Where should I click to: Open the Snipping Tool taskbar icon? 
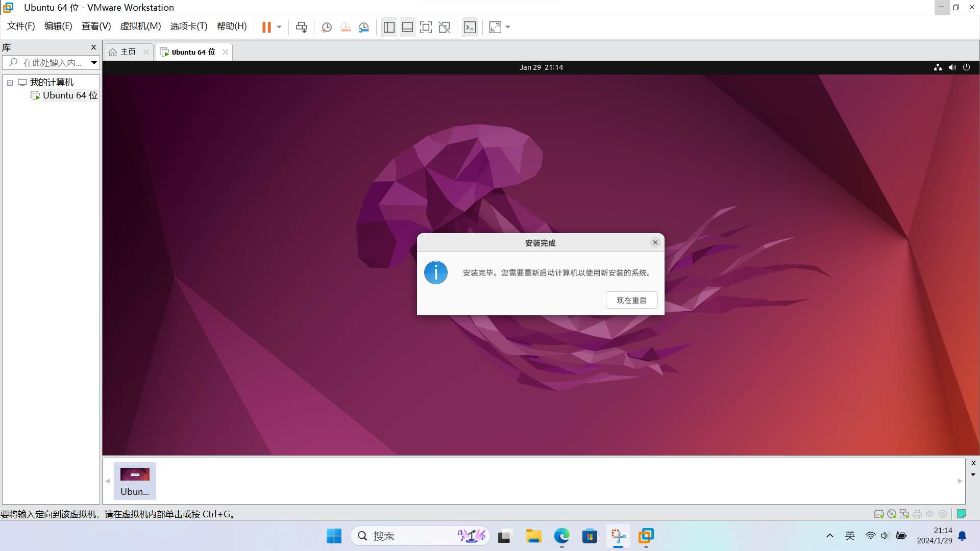618,536
